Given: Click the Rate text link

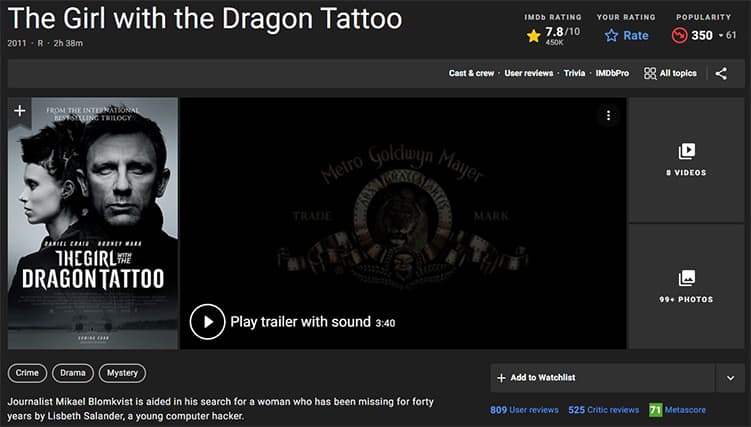Looking at the screenshot, I should 636,35.
